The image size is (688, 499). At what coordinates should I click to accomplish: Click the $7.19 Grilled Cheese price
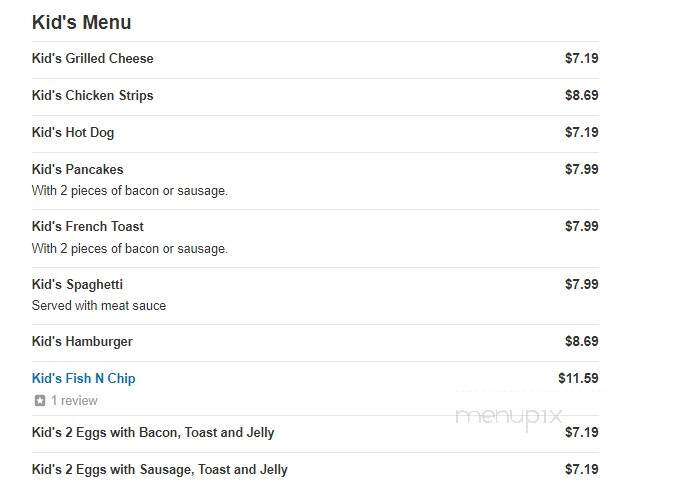582,58
